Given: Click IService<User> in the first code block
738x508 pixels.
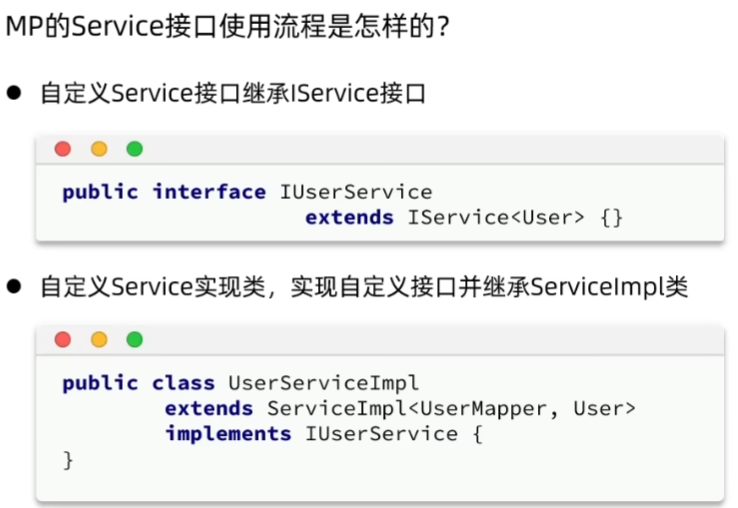Looking at the screenshot, I should (496, 218).
